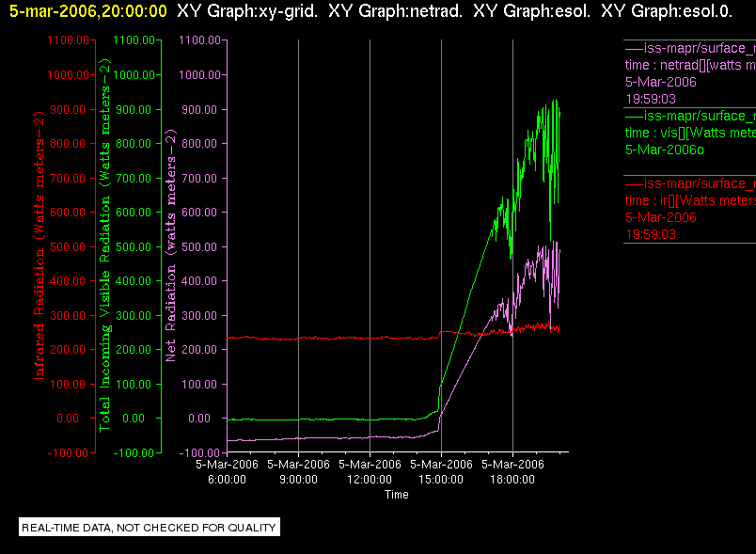The width and height of the screenshot is (756, 554).
Task: Click the 15:00:00 time tick label
Action: click(x=441, y=480)
